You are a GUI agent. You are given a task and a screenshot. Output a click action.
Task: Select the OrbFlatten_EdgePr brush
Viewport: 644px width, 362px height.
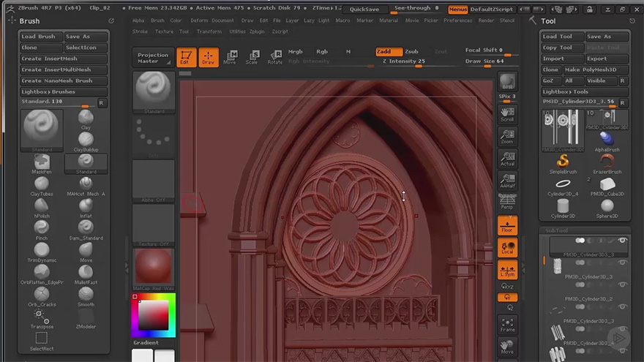coord(42,275)
